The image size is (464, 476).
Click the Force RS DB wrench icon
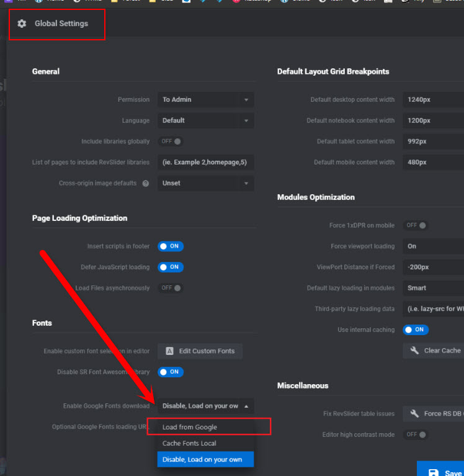click(414, 413)
